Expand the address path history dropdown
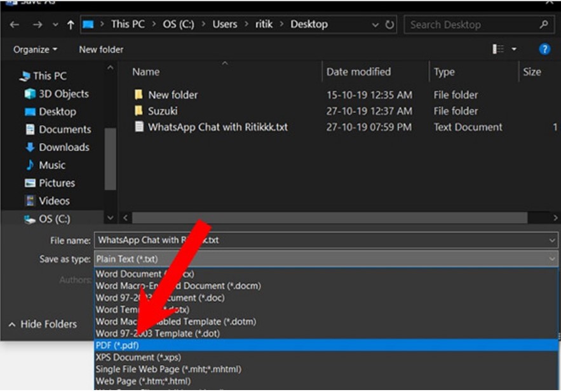The width and height of the screenshot is (561, 392). click(375, 25)
